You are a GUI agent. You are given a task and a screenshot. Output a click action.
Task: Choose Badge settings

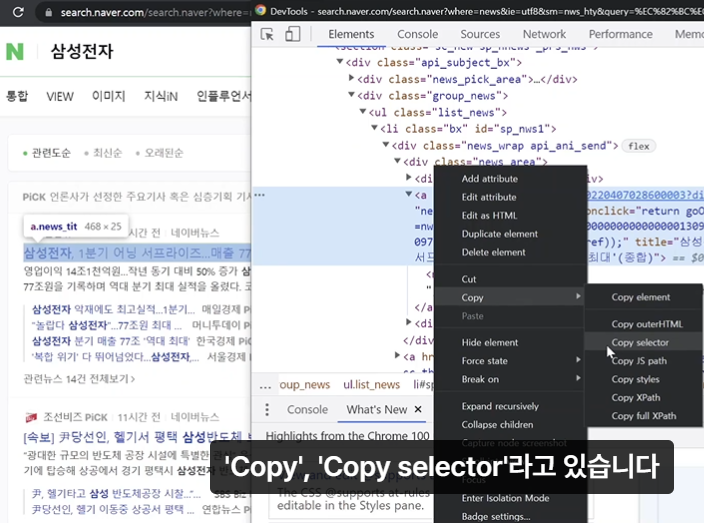(x=510, y=516)
